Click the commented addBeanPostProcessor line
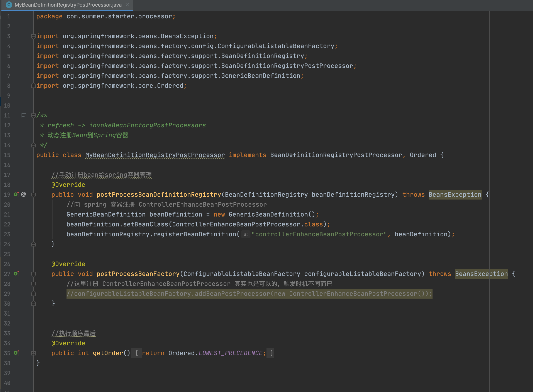 point(249,294)
